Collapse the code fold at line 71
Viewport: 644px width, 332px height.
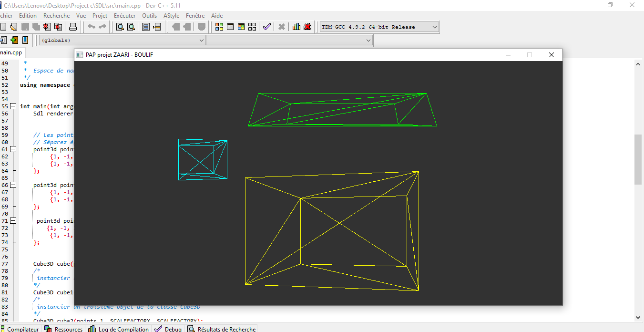[13, 221]
